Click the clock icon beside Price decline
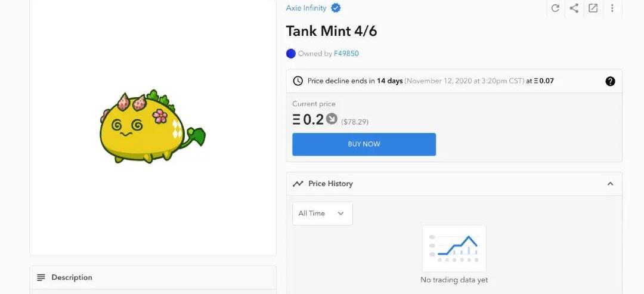Image resolution: width=644 pixels, height=294 pixels. click(x=298, y=81)
